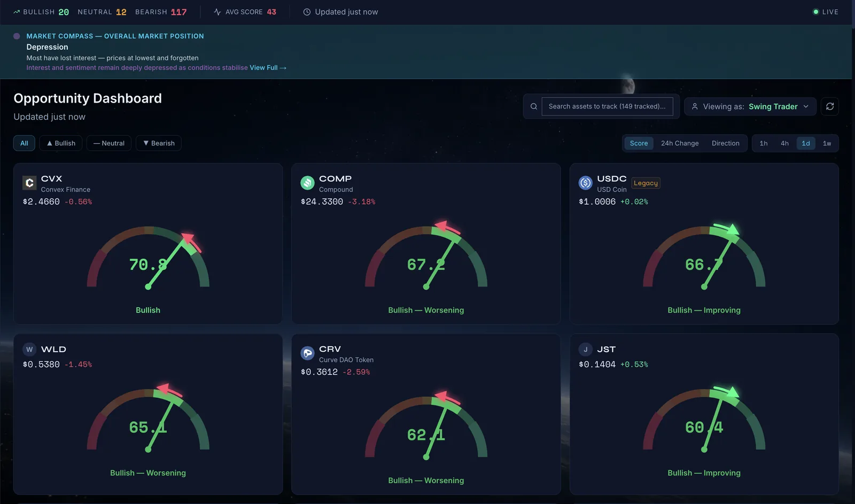The height and width of the screenshot is (504, 855).
Task: Sort assets by Score
Action: tap(639, 143)
